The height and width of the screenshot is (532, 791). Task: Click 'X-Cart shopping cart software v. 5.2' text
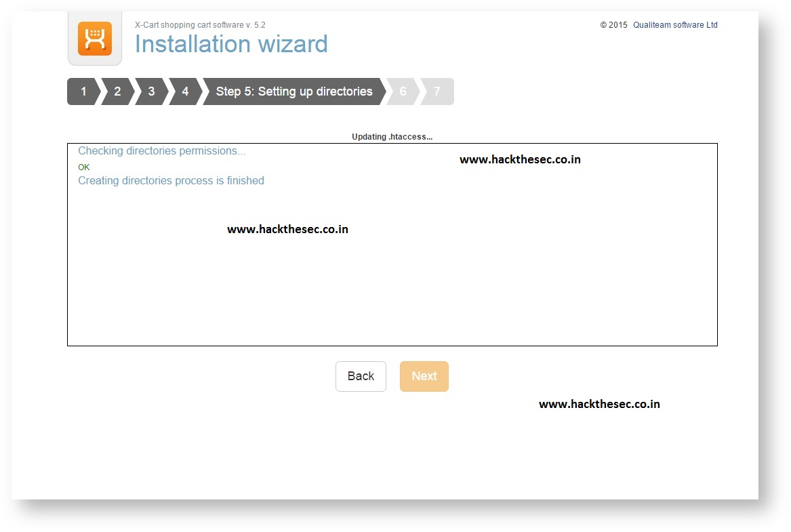pos(200,24)
